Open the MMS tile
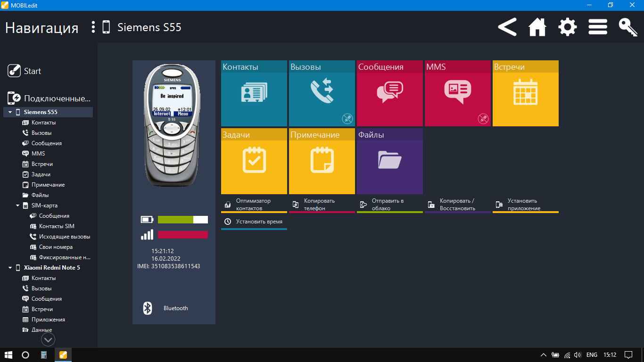Image resolution: width=644 pixels, height=362 pixels. 457,93
